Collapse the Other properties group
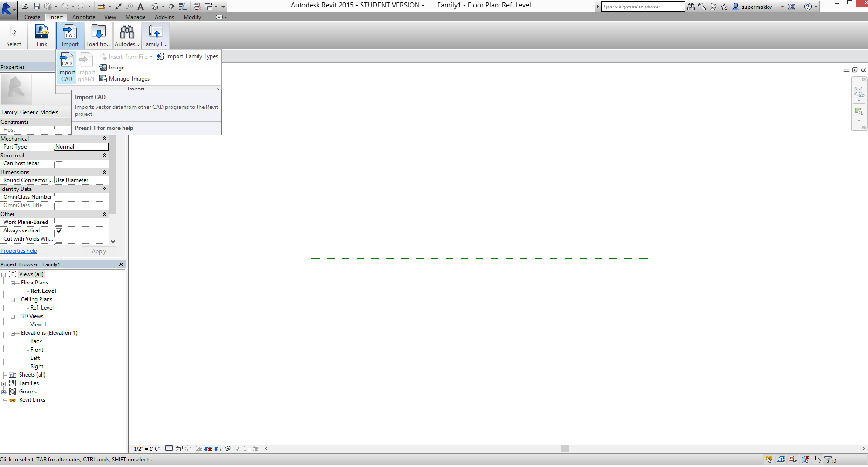Image resolution: width=868 pixels, height=467 pixels. pos(104,214)
